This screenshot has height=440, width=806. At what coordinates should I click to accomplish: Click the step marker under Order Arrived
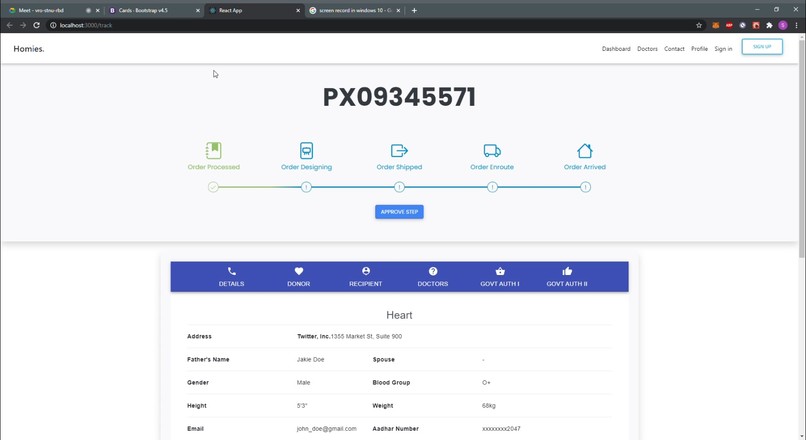tap(585, 187)
